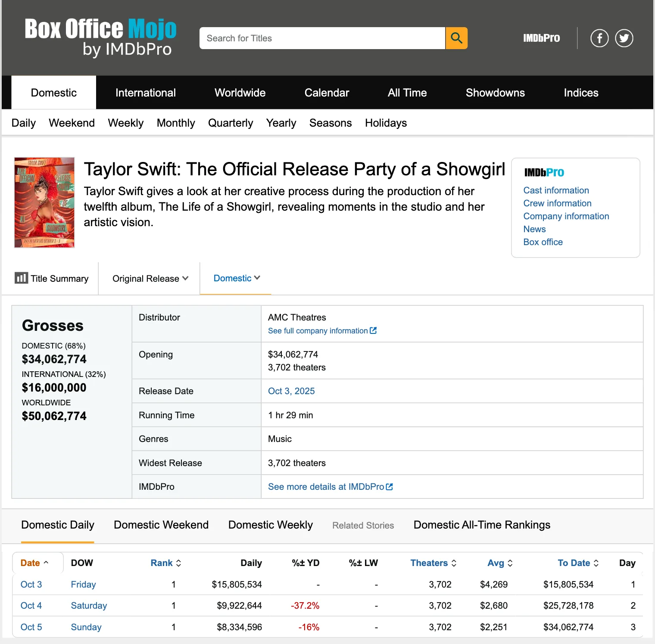Screen dimensions: 655x644
Task: Go to the Holidays sub-menu
Action: [386, 123]
